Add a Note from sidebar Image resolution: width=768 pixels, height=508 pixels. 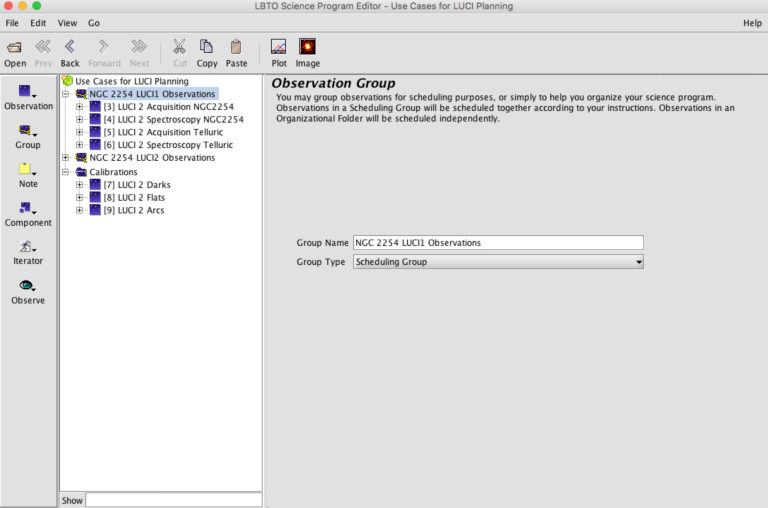tap(28, 176)
